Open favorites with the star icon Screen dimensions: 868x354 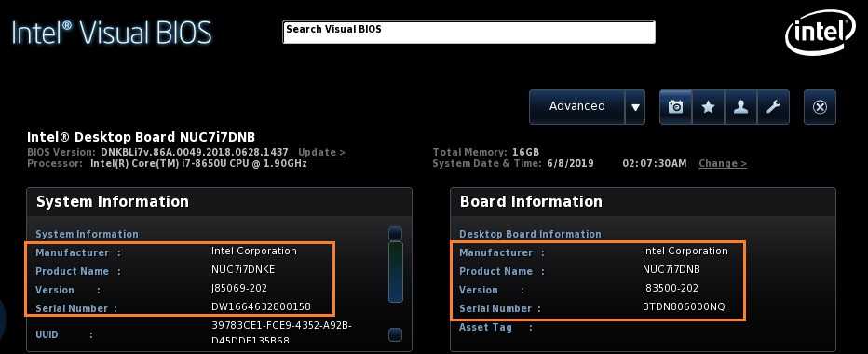[708, 107]
